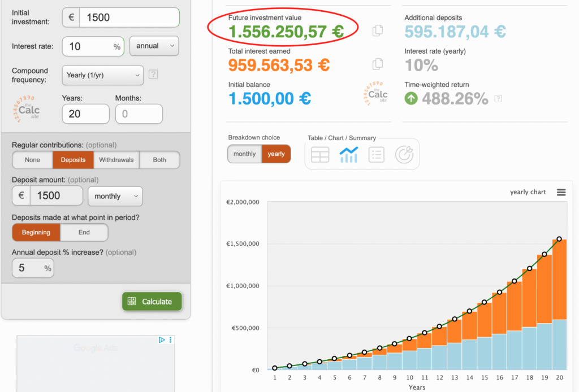Show the line chart view

348,154
